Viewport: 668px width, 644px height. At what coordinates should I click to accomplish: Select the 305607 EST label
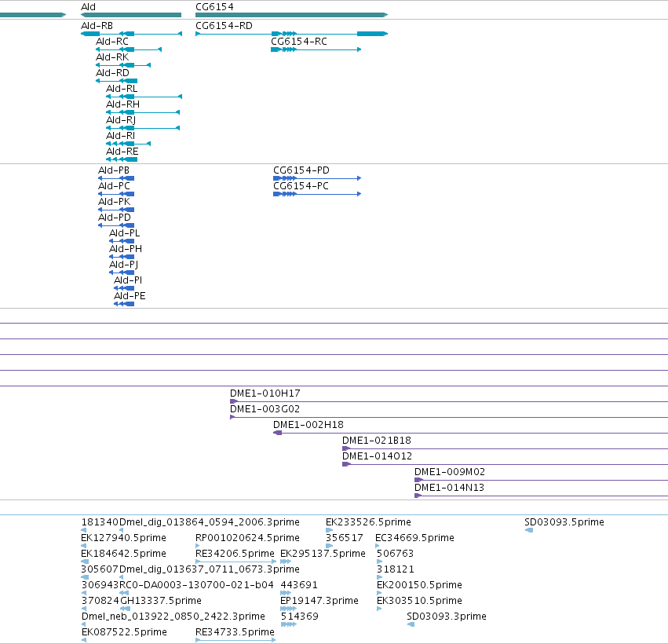tap(100, 570)
